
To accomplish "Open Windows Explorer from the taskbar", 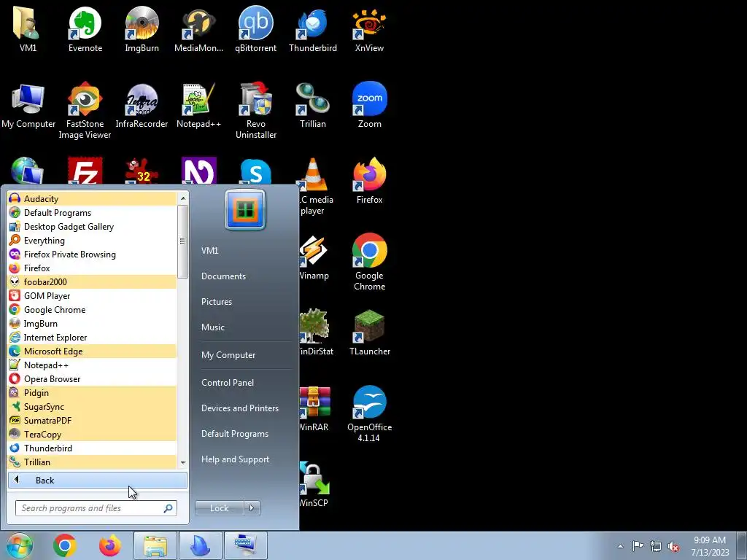I will tap(155, 545).
